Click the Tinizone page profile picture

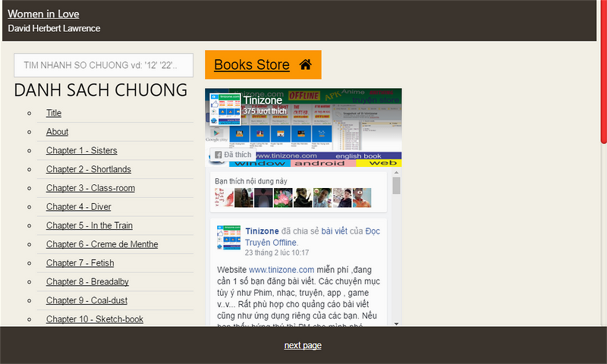coord(225,109)
